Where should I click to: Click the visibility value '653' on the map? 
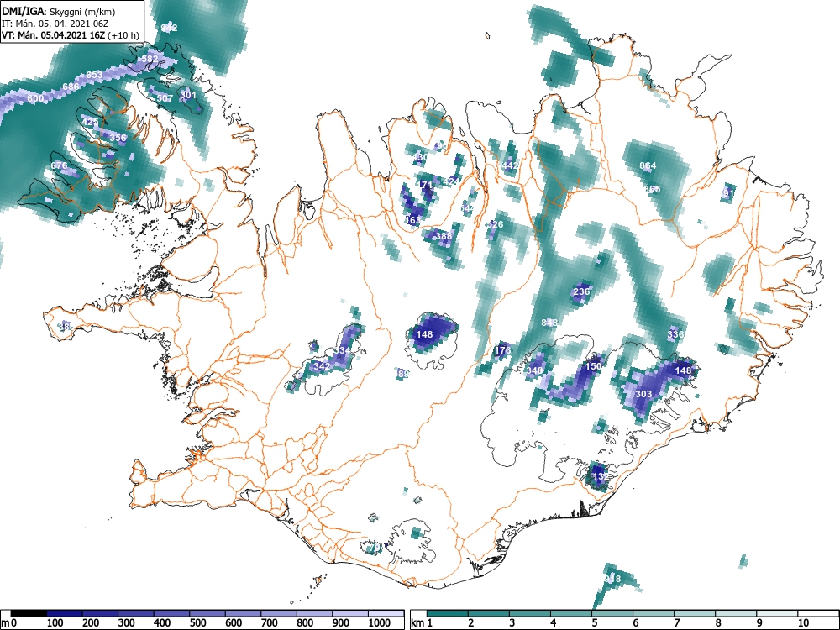click(x=94, y=75)
